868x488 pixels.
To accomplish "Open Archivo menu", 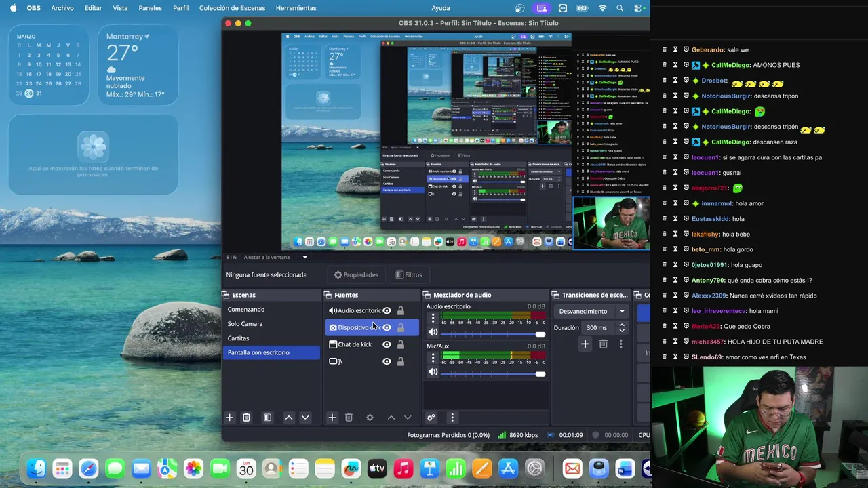I will (x=62, y=8).
